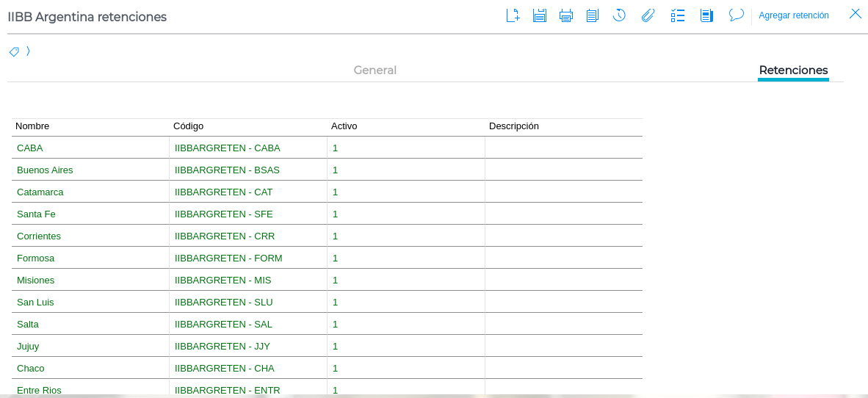
Task: Click the Código column header
Action: [x=188, y=126]
